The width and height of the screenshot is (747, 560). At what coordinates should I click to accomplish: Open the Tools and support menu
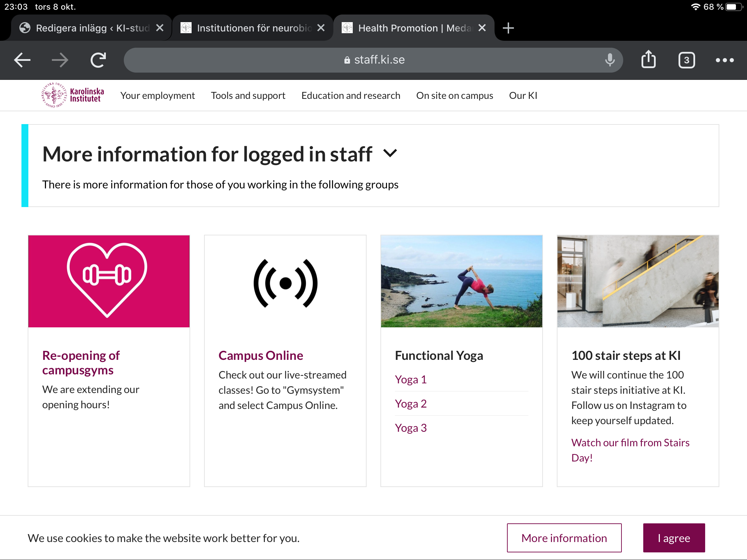(x=248, y=95)
